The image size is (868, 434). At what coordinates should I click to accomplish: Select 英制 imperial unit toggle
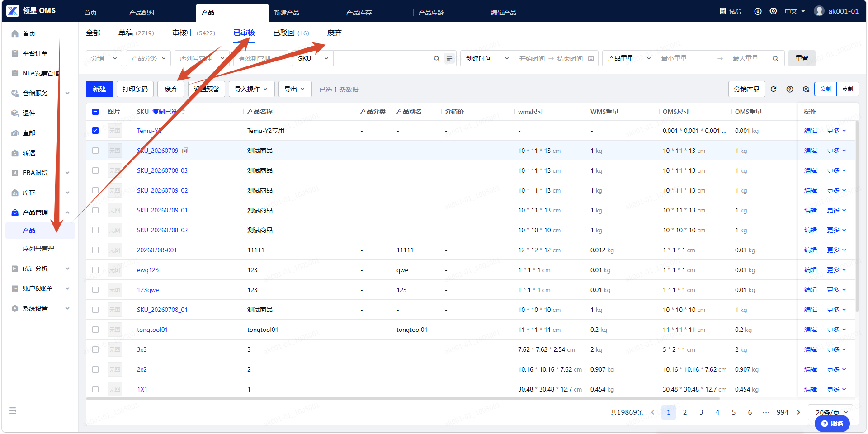point(848,89)
